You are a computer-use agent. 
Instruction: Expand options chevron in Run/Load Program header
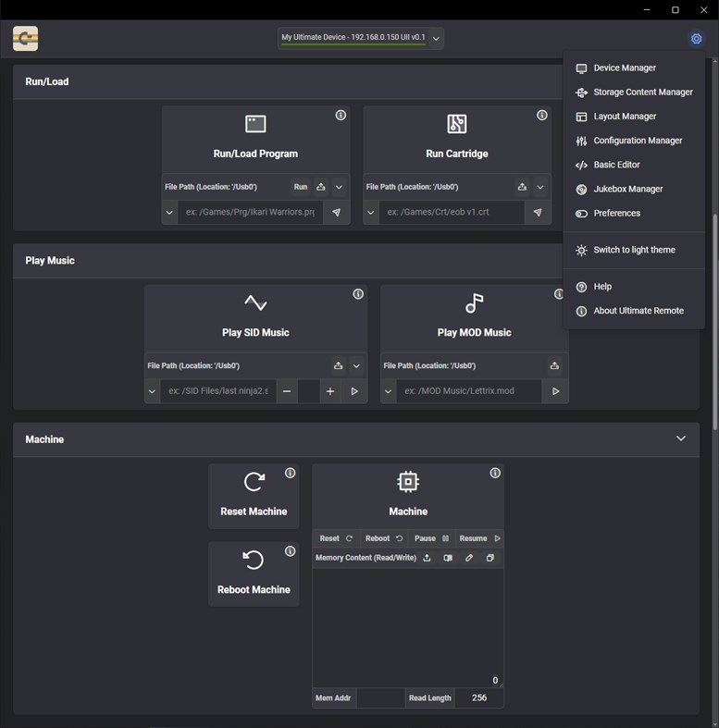point(339,187)
